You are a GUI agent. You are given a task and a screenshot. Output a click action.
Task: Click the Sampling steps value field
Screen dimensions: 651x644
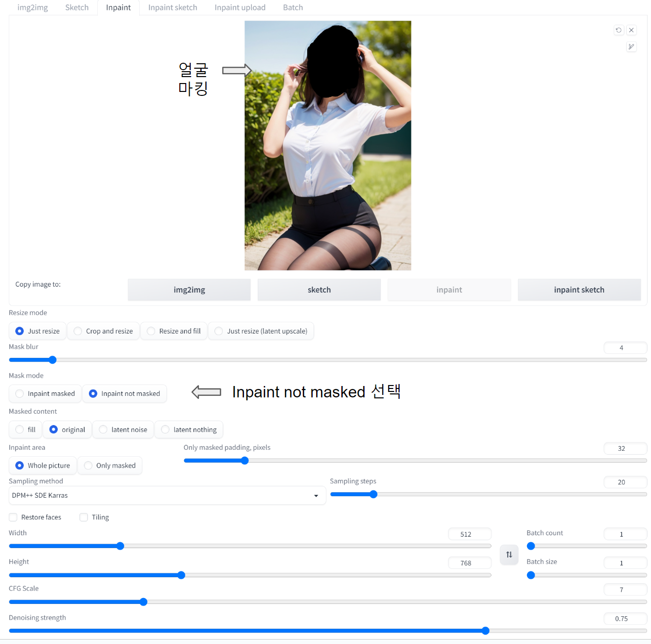tap(625, 482)
